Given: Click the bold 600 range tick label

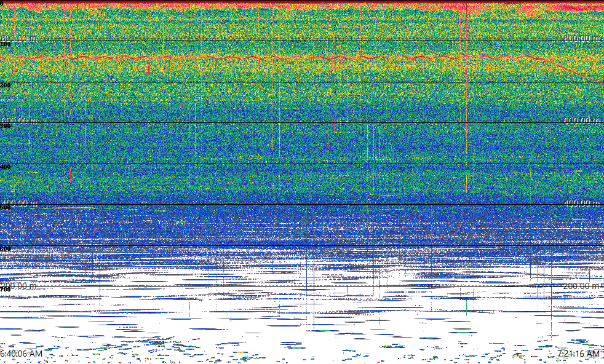Looking at the screenshot, I should pyautogui.click(x=6, y=249).
